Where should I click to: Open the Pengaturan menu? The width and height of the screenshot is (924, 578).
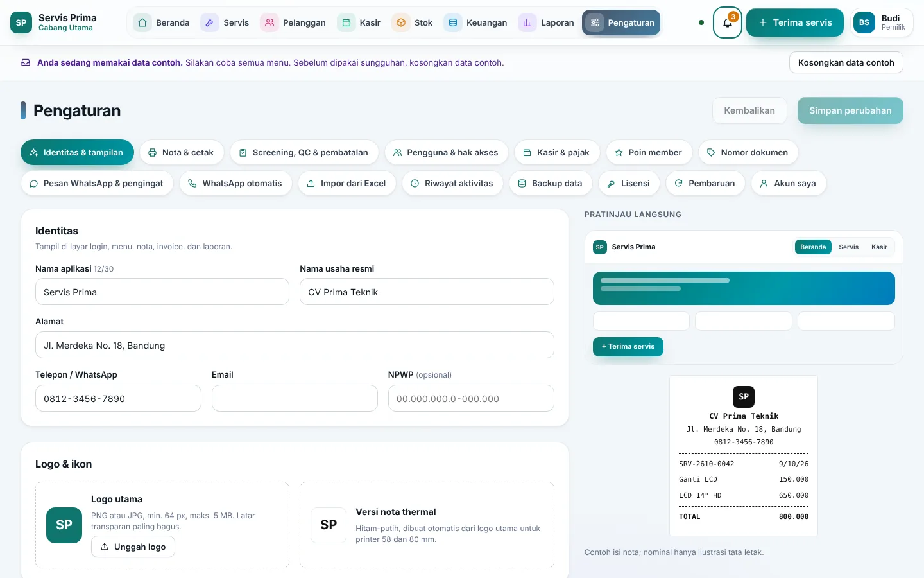[x=621, y=22]
